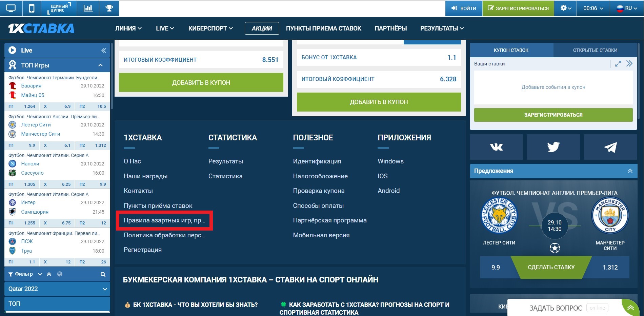
Task: Open the VK social page
Action: click(496, 147)
